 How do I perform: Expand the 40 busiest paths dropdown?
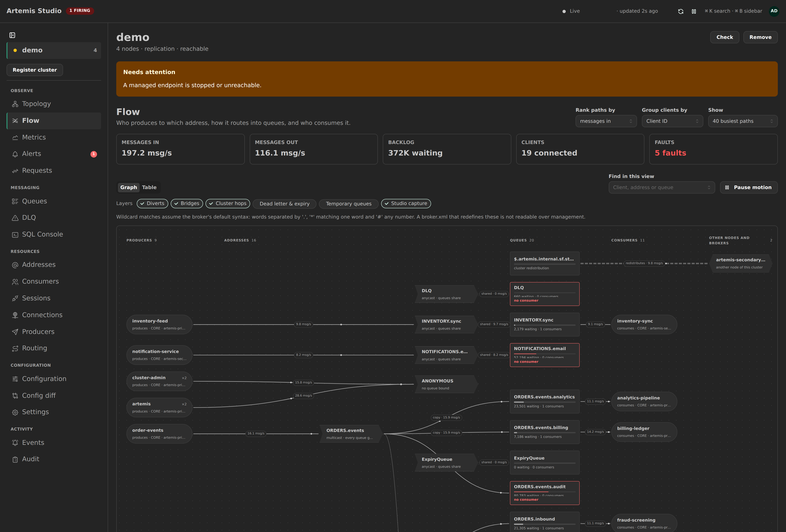point(742,121)
